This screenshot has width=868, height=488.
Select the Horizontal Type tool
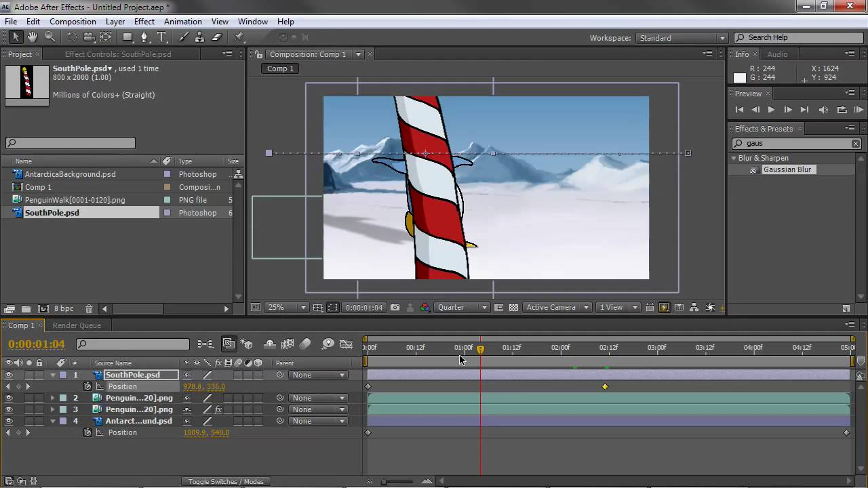(161, 37)
